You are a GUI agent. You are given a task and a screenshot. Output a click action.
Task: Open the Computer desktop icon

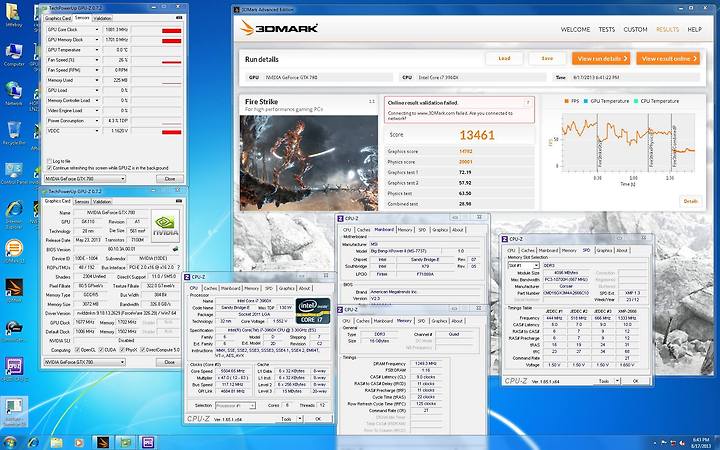[14, 55]
